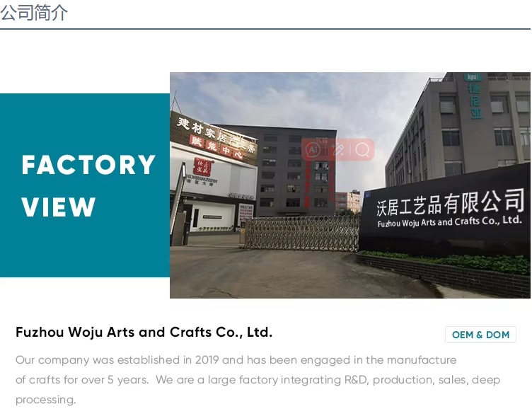Click the magnifying glass image search icon
This screenshot has width=532, height=416.
[362, 149]
